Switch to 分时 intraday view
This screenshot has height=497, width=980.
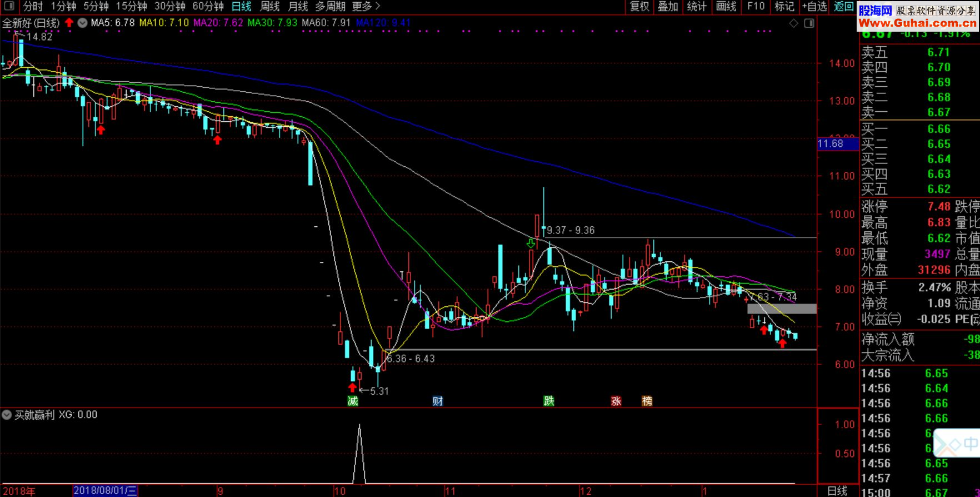click(x=33, y=7)
